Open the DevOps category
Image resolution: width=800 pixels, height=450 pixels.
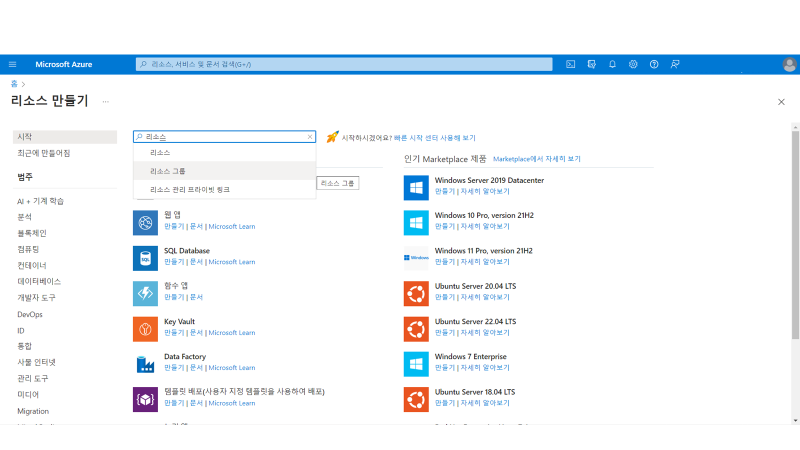(x=30, y=314)
